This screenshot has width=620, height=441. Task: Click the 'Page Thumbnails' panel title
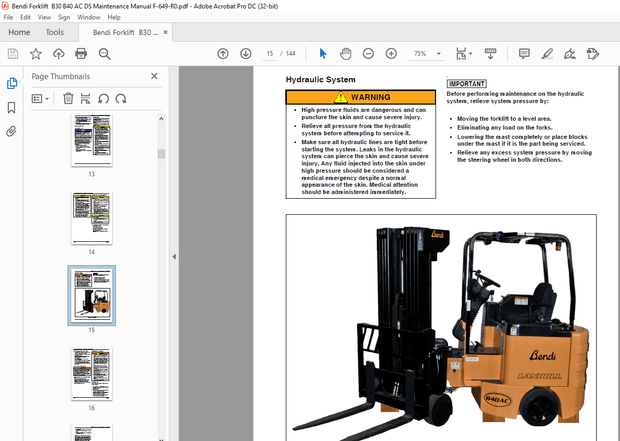point(61,76)
